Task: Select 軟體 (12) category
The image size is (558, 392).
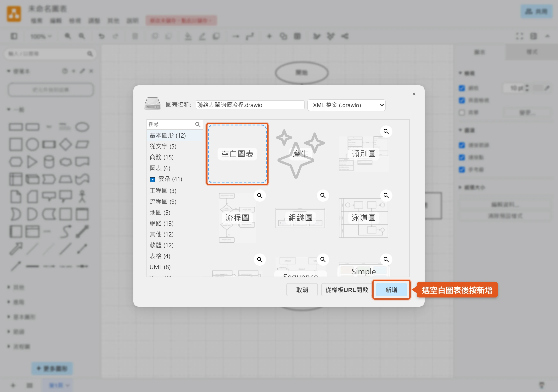Action: tap(175, 245)
